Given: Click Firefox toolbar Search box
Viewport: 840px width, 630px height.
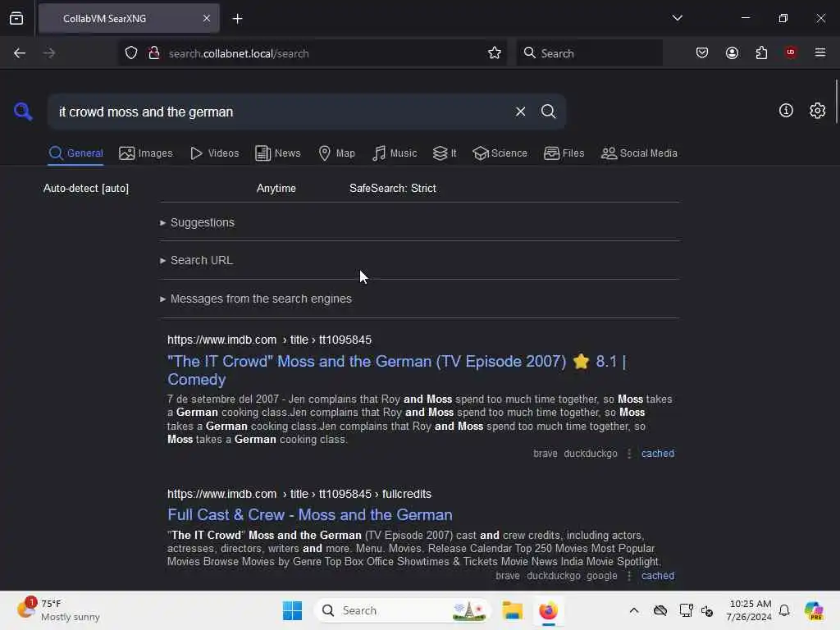Looking at the screenshot, I should tap(590, 53).
